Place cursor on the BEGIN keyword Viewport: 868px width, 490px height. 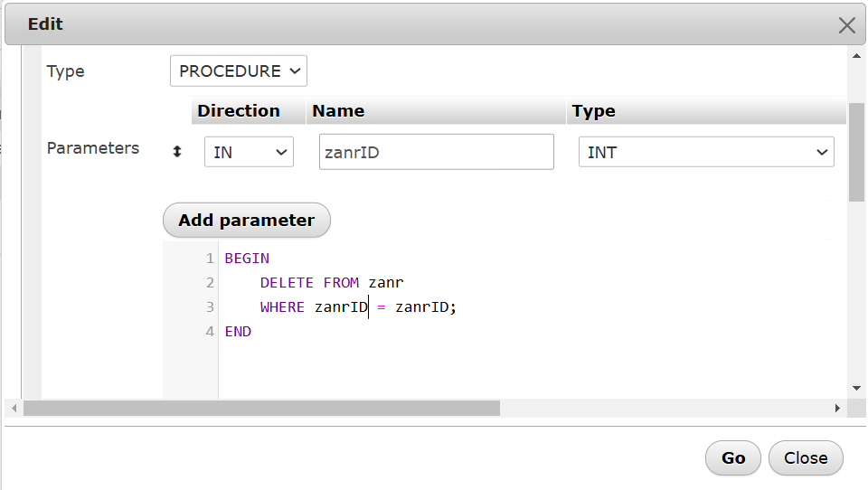pos(247,259)
